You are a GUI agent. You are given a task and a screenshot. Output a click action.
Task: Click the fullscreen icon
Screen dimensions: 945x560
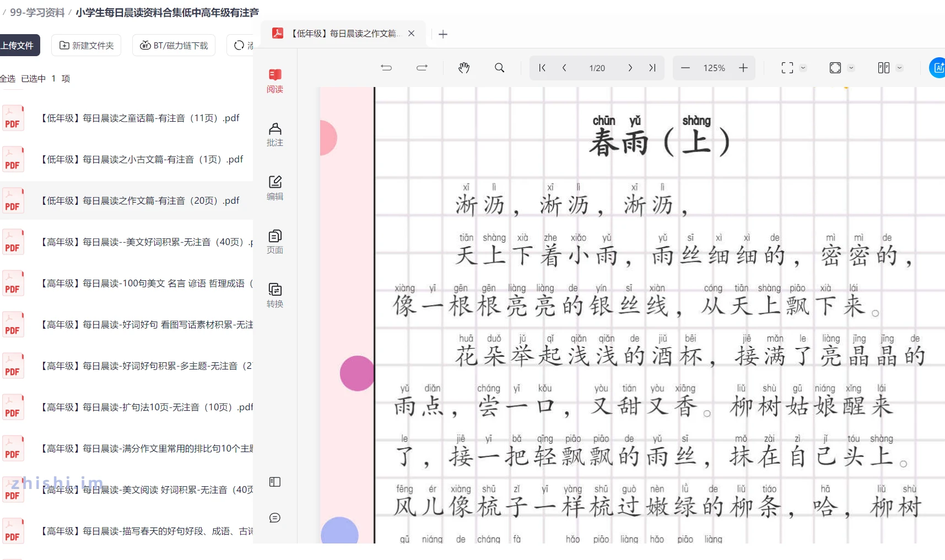click(x=787, y=68)
